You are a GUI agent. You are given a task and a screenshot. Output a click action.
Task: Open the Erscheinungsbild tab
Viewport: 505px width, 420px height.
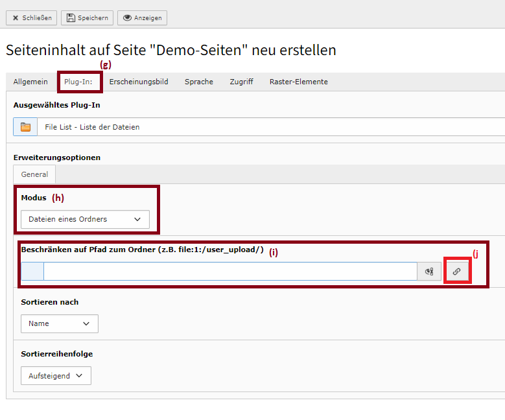coord(139,82)
